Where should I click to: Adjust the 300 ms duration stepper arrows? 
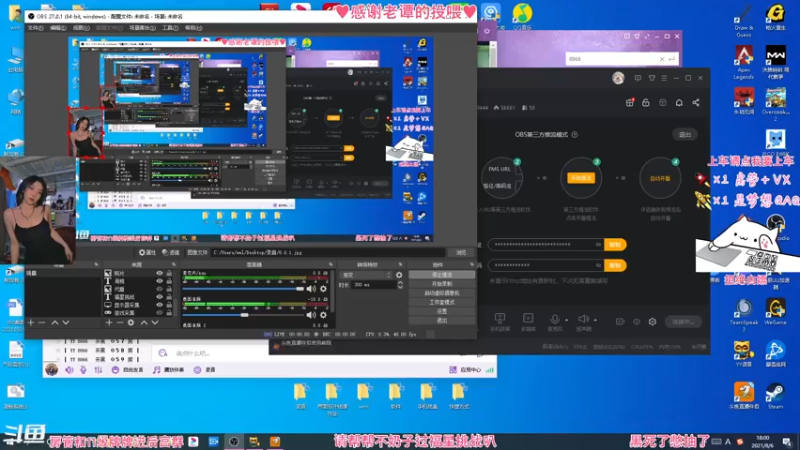click(399, 285)
